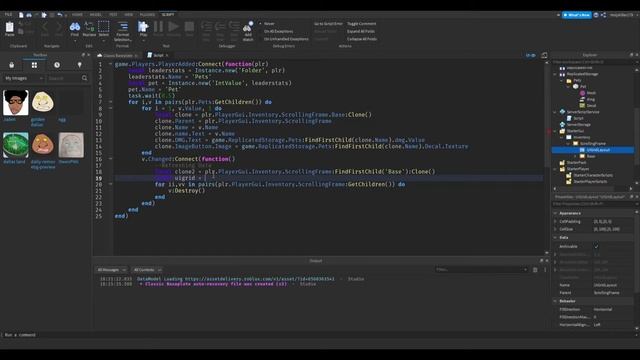Collapse the code fold at line 7
This screenshot has width=640, height=360.
point(111,102)
